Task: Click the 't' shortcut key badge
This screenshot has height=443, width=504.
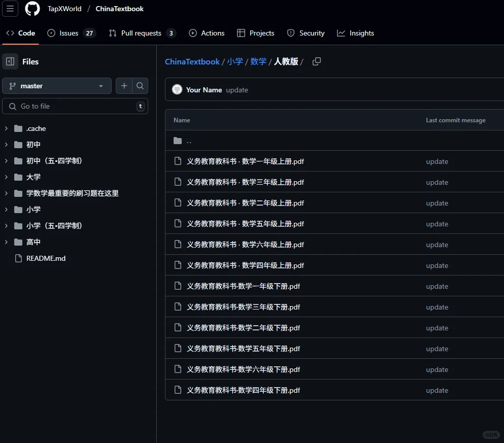Action: pyautogui.click(x=141, y=106)
